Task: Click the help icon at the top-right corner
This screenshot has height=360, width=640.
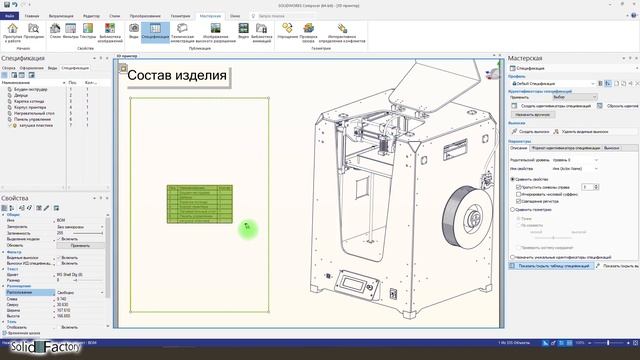Action: [x=634, y=16]
